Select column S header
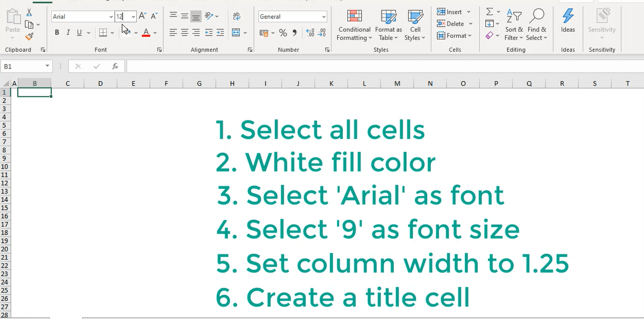This screenshot has height=319, width=644. click(x=594, y=83)
